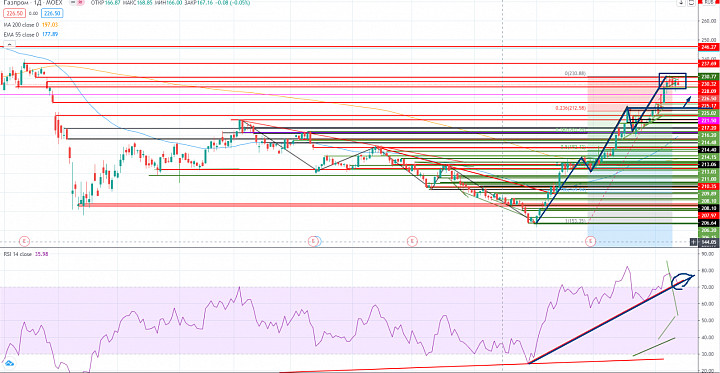Click the download chart icon at top right

[x=681, y=2]
